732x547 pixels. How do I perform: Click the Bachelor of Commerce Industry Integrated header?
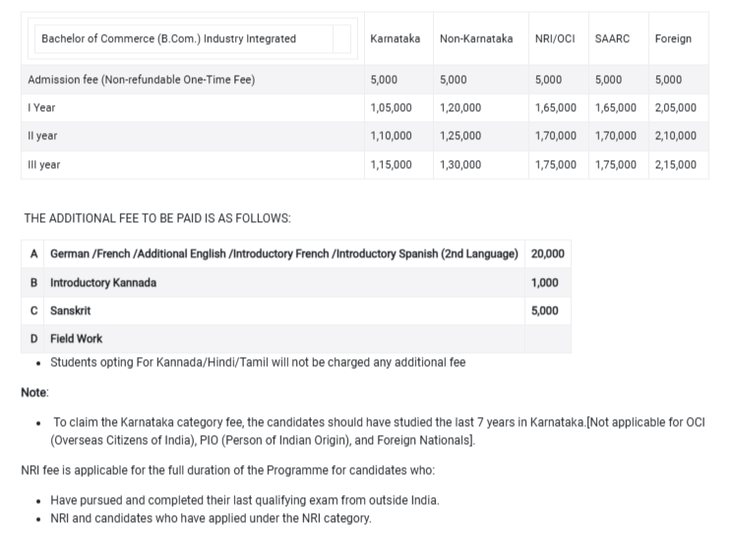tap(169, 39)
